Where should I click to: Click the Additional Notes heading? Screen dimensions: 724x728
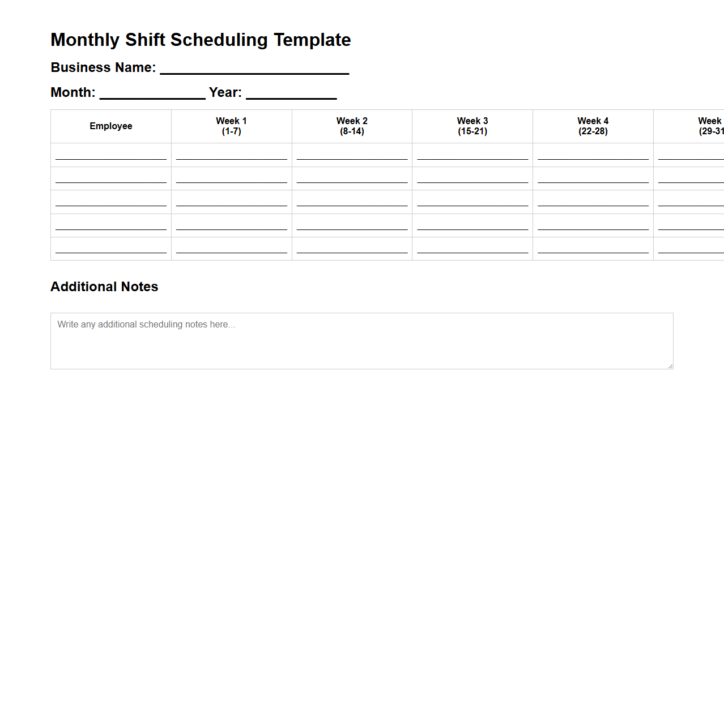point(104,287)
